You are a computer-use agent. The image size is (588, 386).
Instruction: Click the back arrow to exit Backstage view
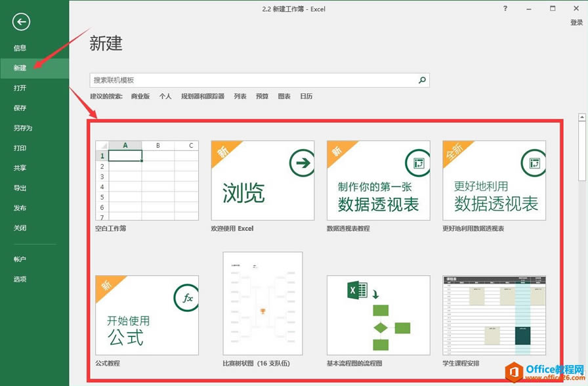(x=20, y=22)
